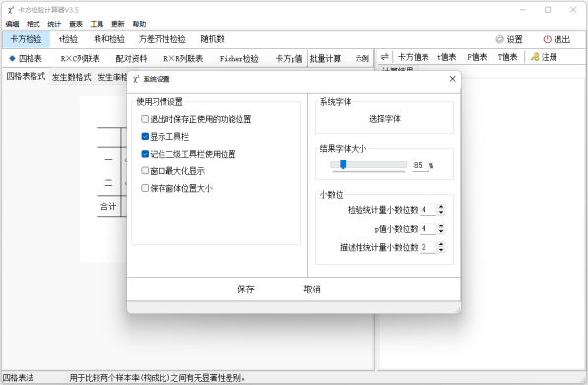
Task: Switch to 四格表格式 sub-tab
Action: [26, 76]
